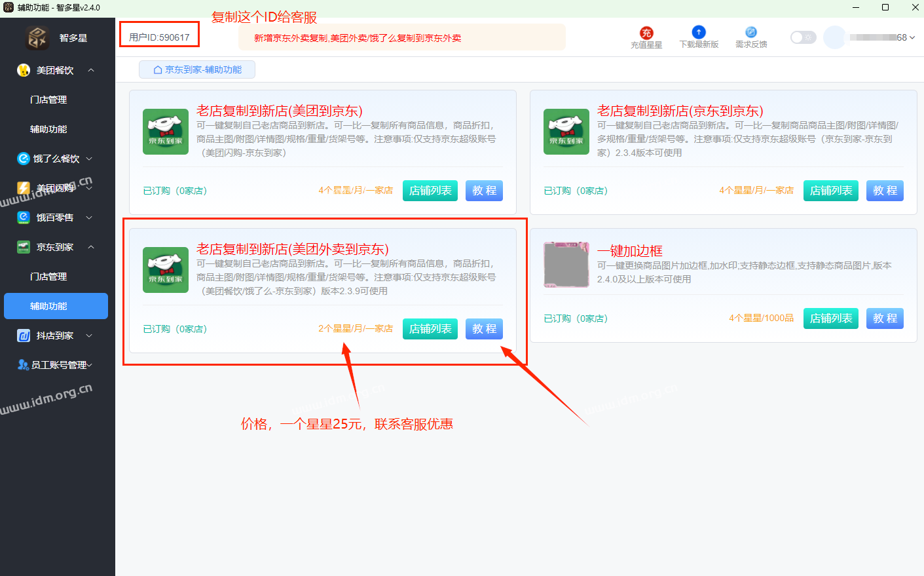Expand the 抖店到家 menu chevron
This screenshot has width=924, height=576.
pyautogui.click(x=89, y=336)
